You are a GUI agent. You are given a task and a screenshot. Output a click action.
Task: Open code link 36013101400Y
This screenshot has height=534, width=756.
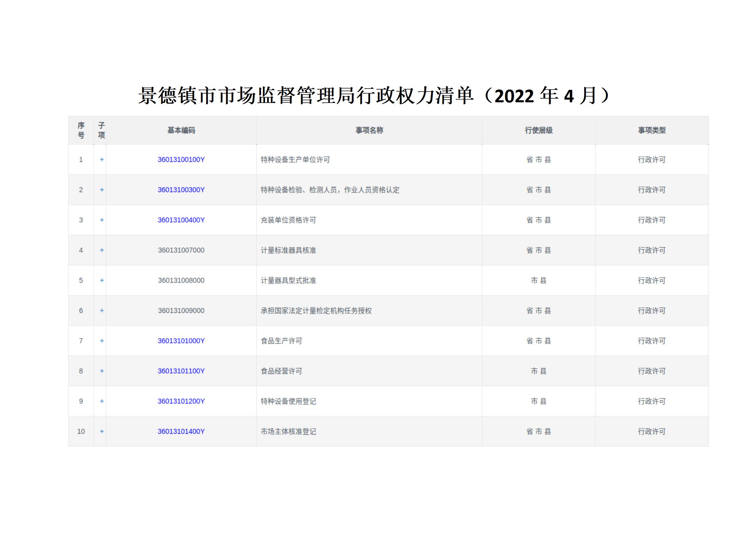pos(181,431)
